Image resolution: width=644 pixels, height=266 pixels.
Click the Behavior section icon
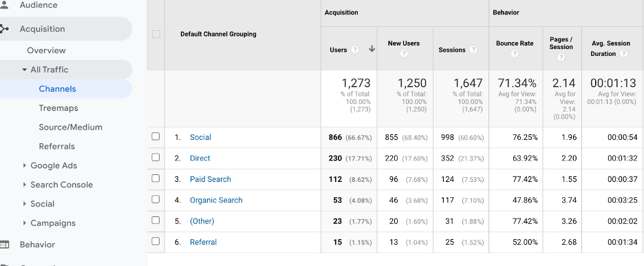click(4, 245)
